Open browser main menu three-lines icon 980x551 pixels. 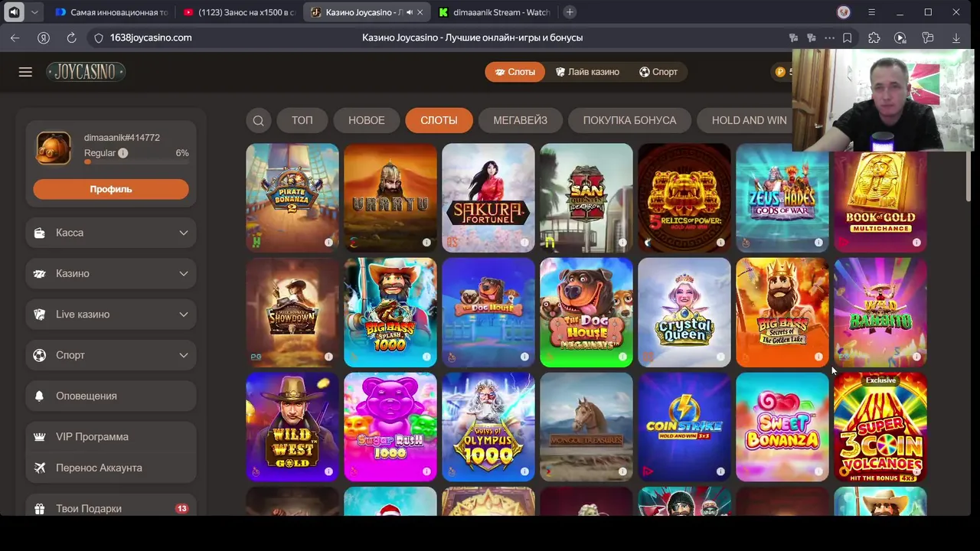coord(871,12)
